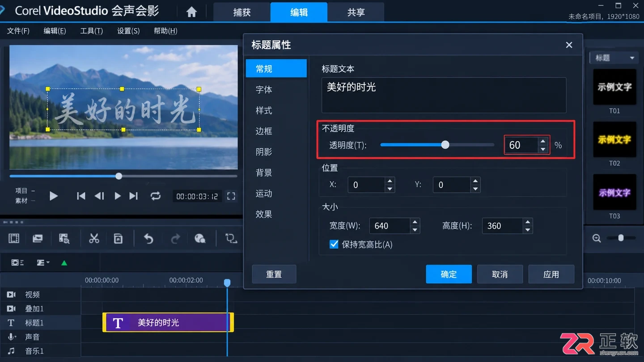Click the 取消 button

[x=500, y=274]
